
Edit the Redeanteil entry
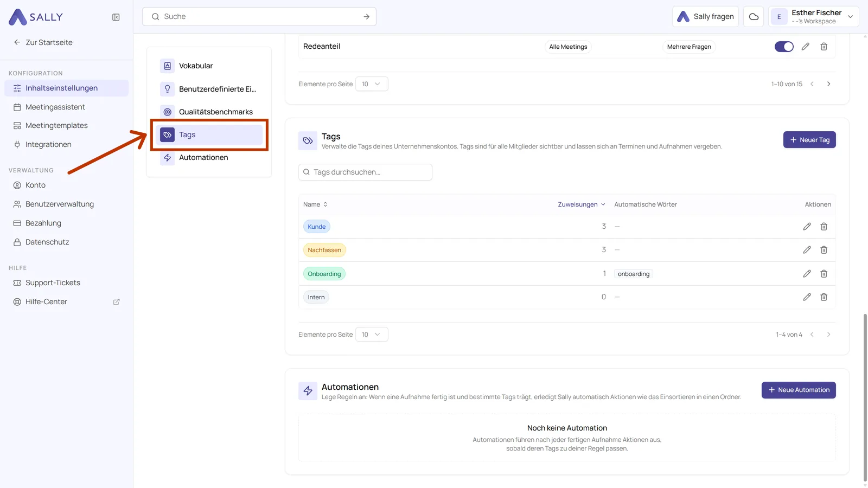pyautogui.click(x=805, y=47)
